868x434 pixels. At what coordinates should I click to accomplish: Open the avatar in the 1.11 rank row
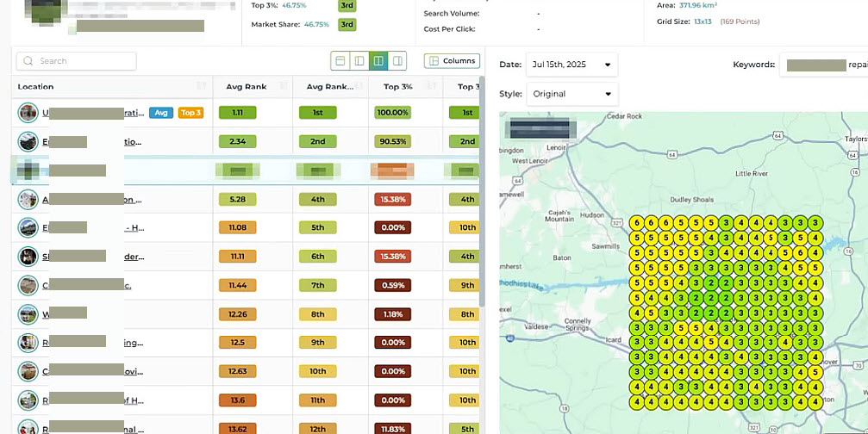[28, 113]
